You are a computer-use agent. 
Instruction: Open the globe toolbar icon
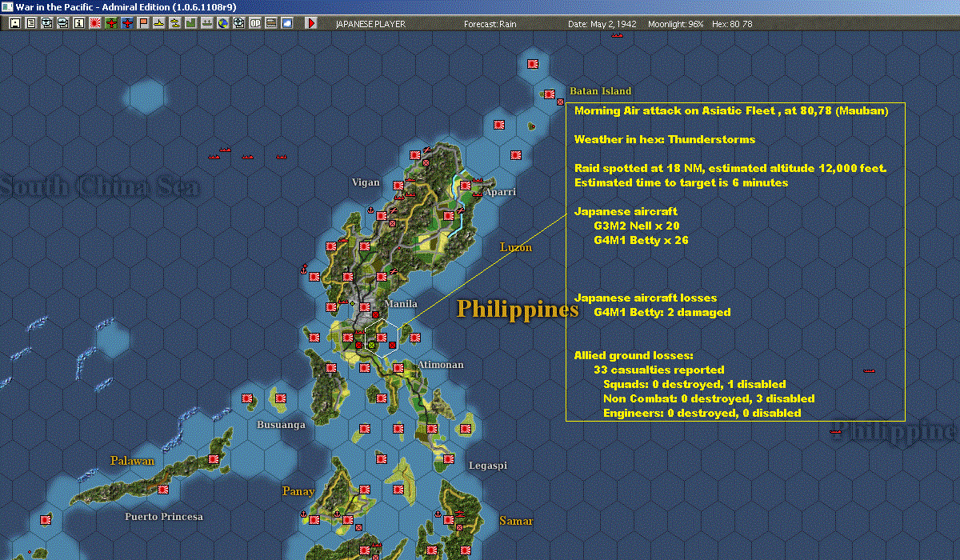pos(223,23)
